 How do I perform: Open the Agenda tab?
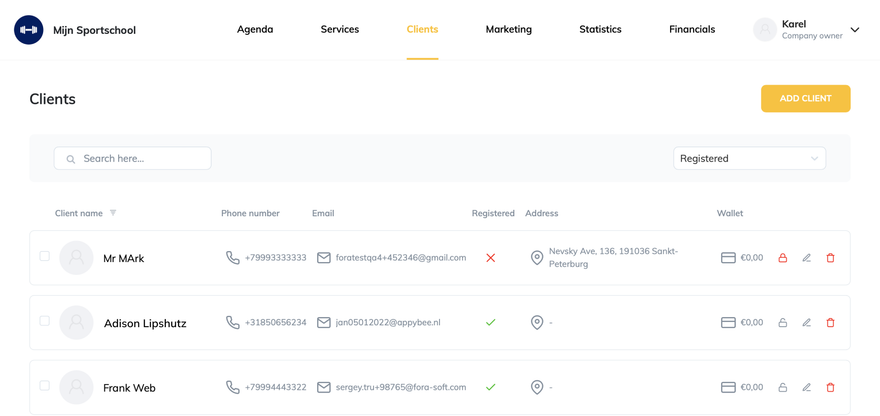point(255,30)
